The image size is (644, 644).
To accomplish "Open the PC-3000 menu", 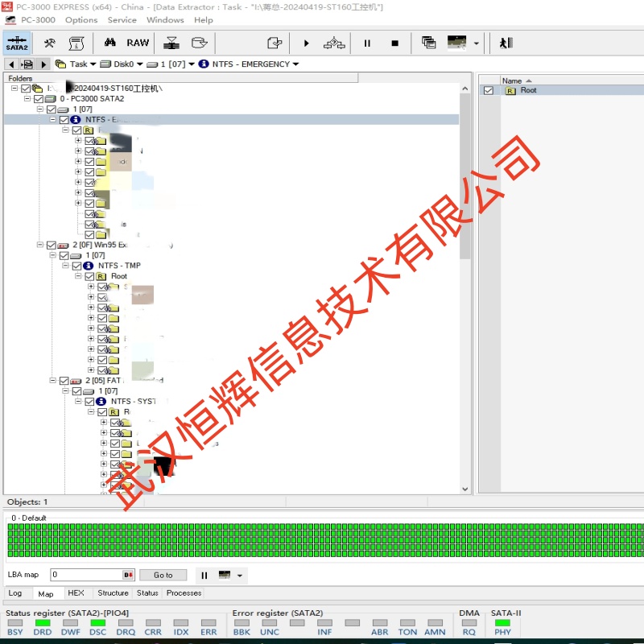I will click(x=38, y=20).
